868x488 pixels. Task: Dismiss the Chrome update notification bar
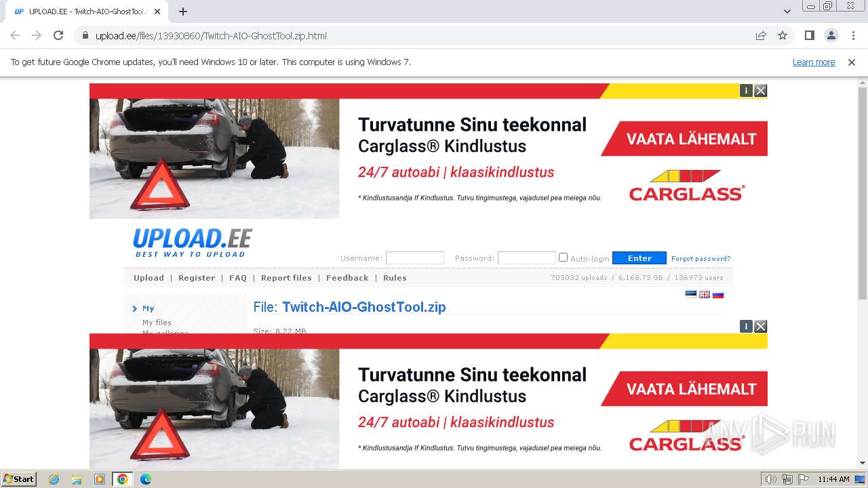(852, 62)
